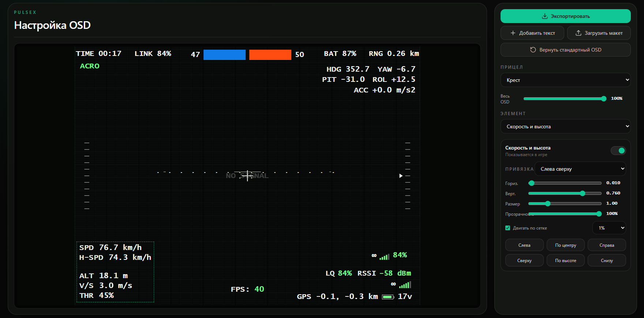The image size is (644, 318).
Task: Expand the Элемент dropdown list
Action: tap(565, 126)
